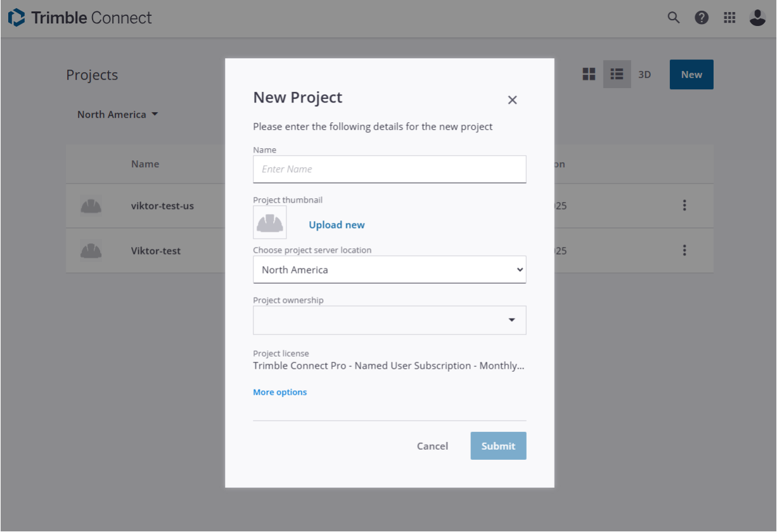Cancel creating the new project
This screenshot has height=532, width=777.
pos(432,446)
